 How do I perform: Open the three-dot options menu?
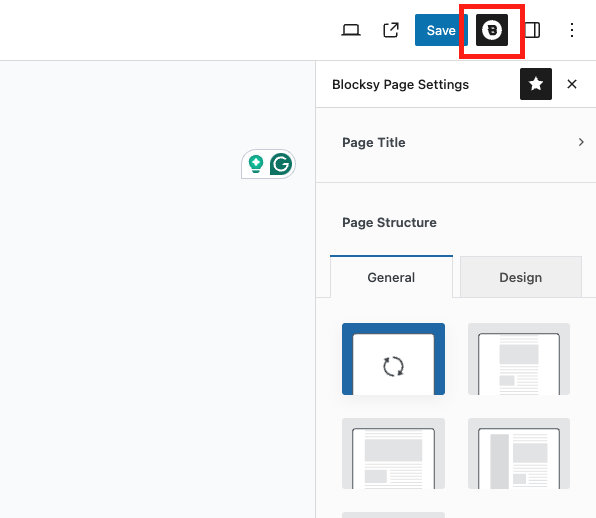click(x=572, y=30)
